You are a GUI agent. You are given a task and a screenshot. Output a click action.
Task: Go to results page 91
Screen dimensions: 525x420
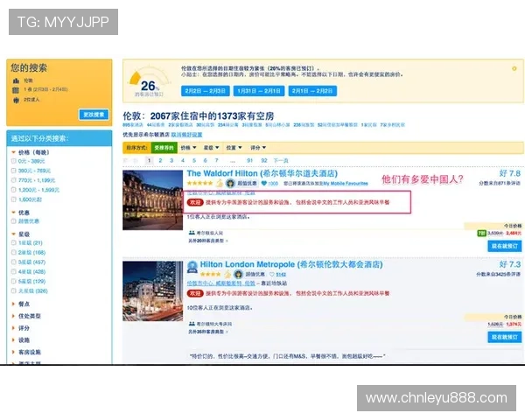pos(249,161)
